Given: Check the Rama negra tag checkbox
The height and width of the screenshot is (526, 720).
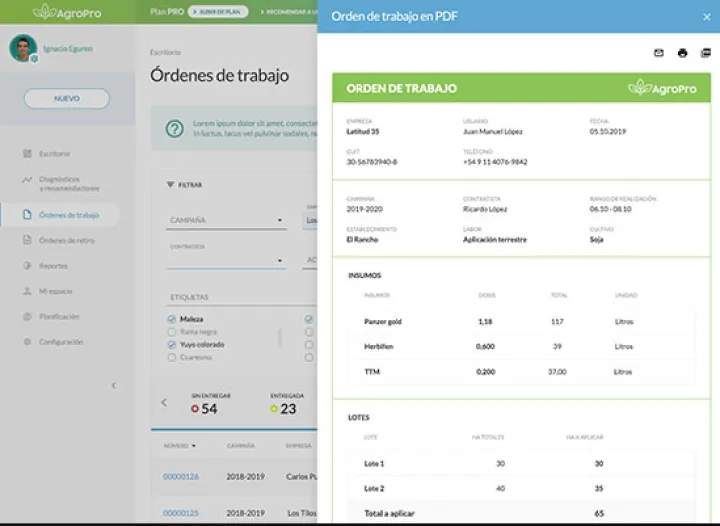Looking at the screenshot, I should 172,331.
